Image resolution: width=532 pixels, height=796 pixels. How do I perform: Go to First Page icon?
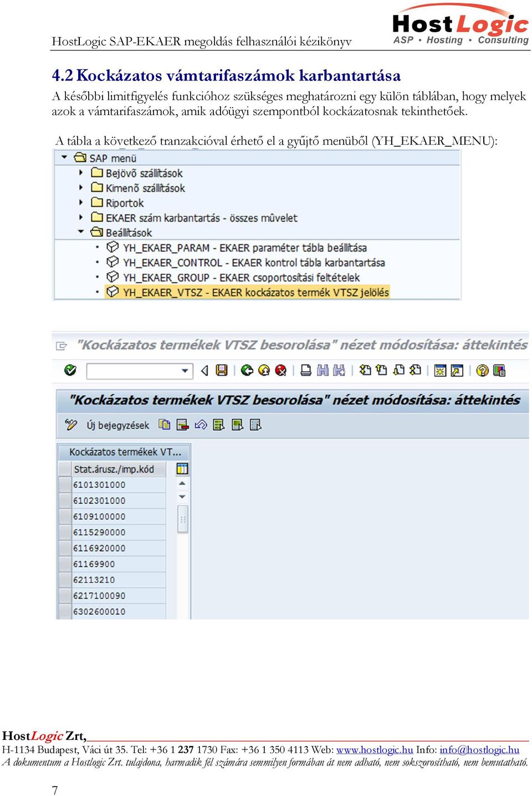365,370
